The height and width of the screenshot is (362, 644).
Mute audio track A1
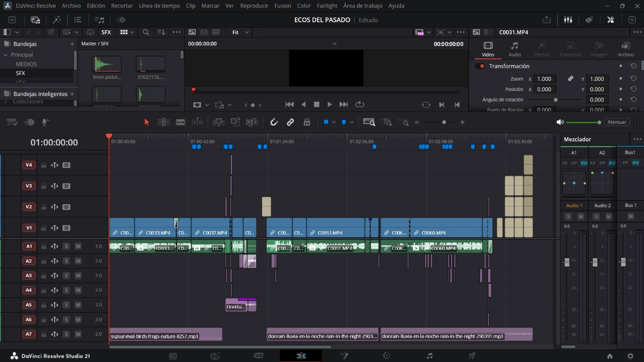coord(78,246)
